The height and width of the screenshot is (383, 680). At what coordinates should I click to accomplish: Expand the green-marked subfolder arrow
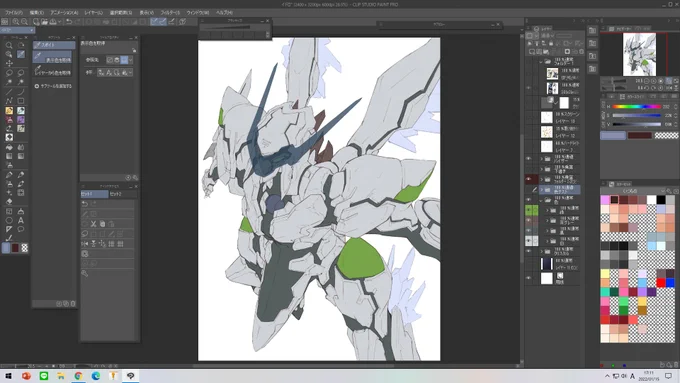click(x=547, y=210)
